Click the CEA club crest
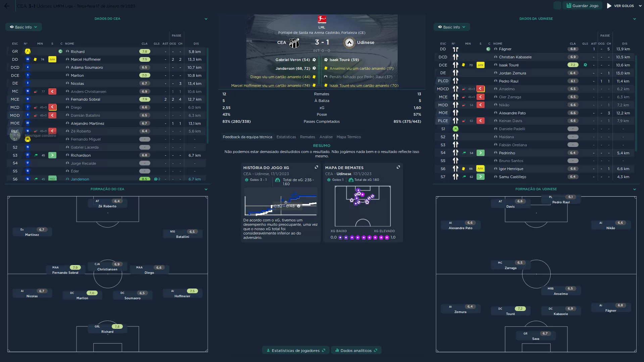 (294, 43)
